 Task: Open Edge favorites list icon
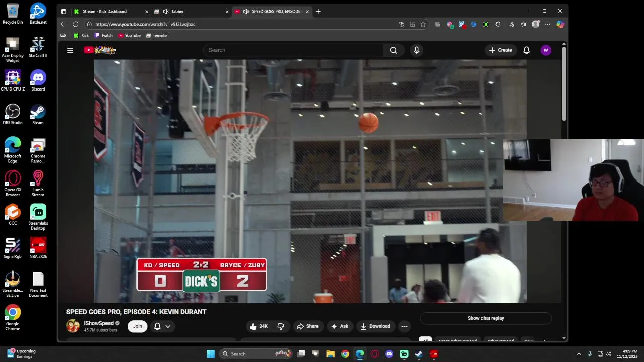click(524, 24)
